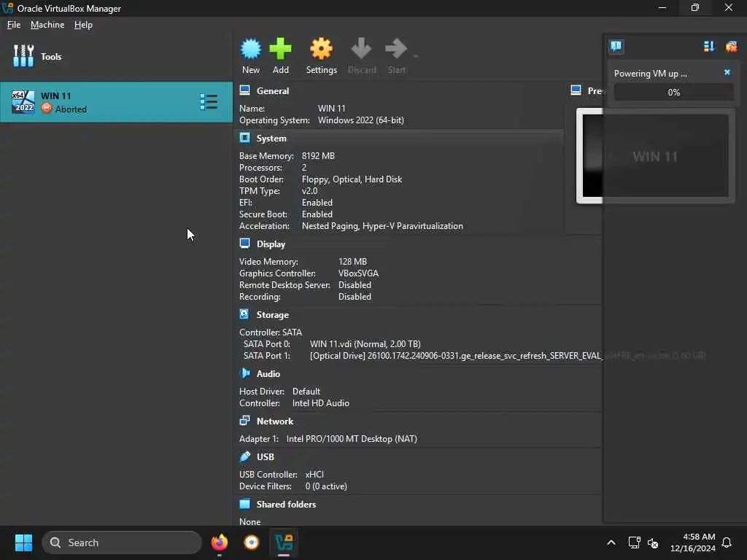747x560 pixels.
Task: Open the clock showing 4:58 AM
Action: click(x=692, y=542)
